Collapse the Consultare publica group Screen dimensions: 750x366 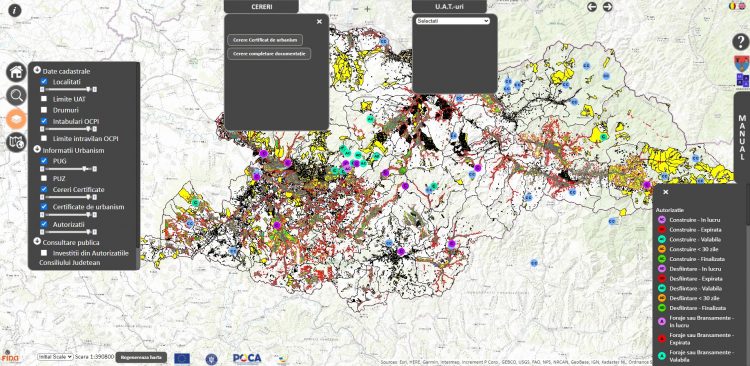click(37, 241)
